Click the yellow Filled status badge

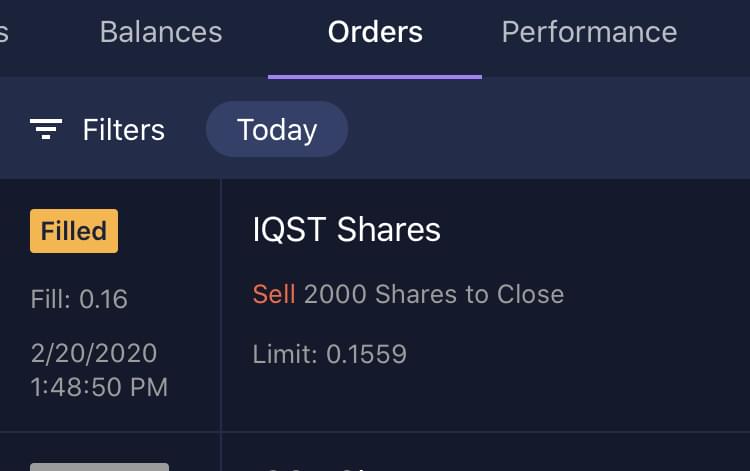tap(74, 231)
